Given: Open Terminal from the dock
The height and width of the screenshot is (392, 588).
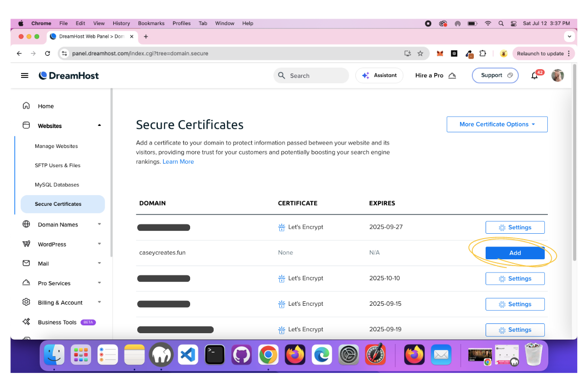Looking at the screenshot, I should (x=215, y=354).
